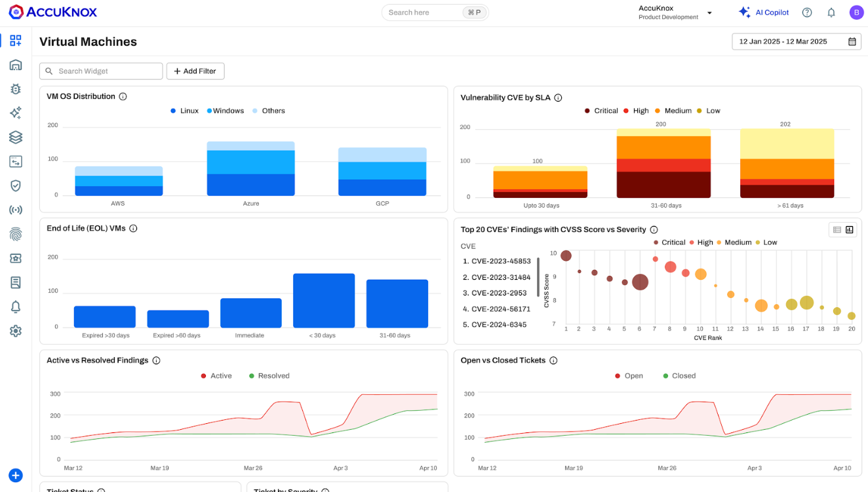Select CVE-2024-56171 in the CVE list

pyautogui.click(x=500, y=309)
